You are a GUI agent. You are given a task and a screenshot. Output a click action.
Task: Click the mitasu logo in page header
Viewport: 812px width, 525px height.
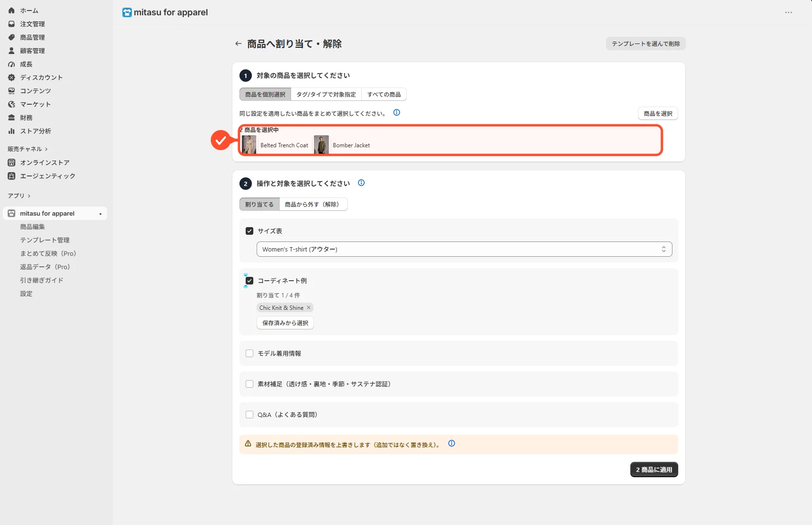(x=127, y=12)
